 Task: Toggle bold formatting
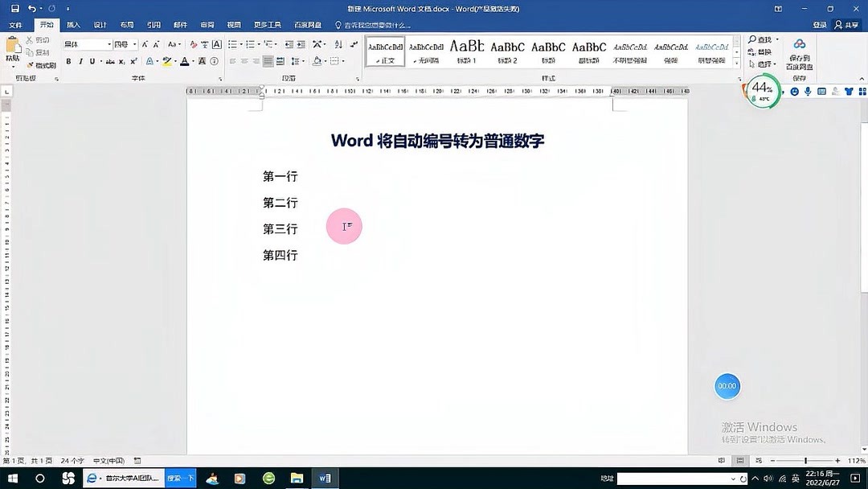click(x=68, y=61)
